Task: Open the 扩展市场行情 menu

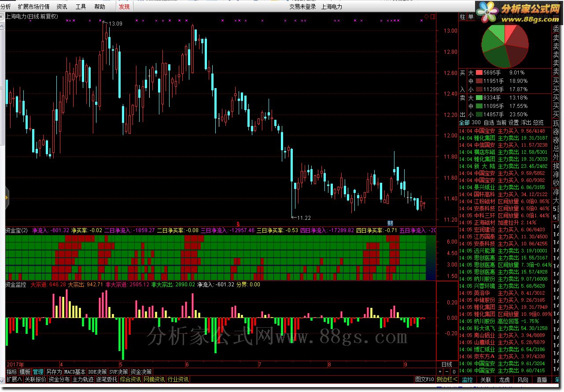Action: coord(33,7)
